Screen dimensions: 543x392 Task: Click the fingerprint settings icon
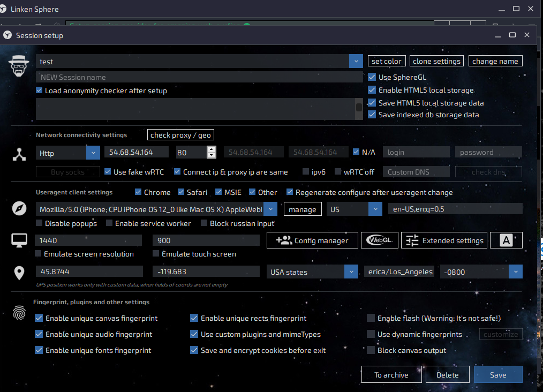pos(19,313)
